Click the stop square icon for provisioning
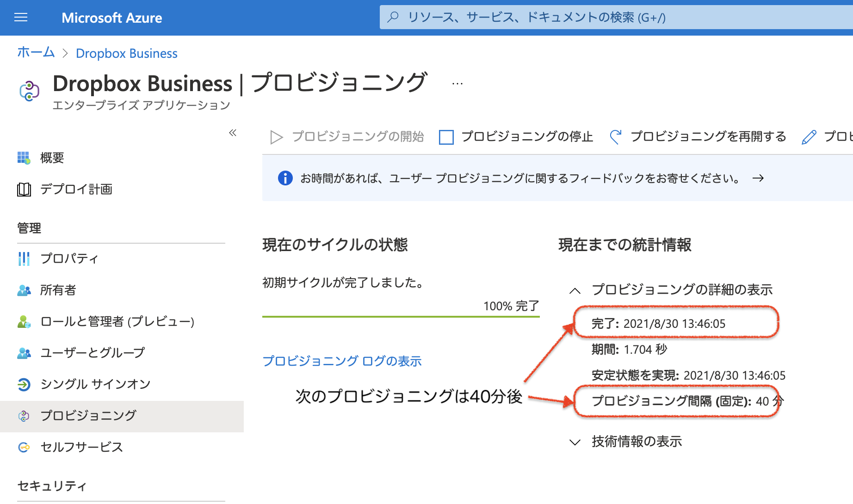Image resolution: width=853 pixels, height=504 pixels. [x=446, y=137]
